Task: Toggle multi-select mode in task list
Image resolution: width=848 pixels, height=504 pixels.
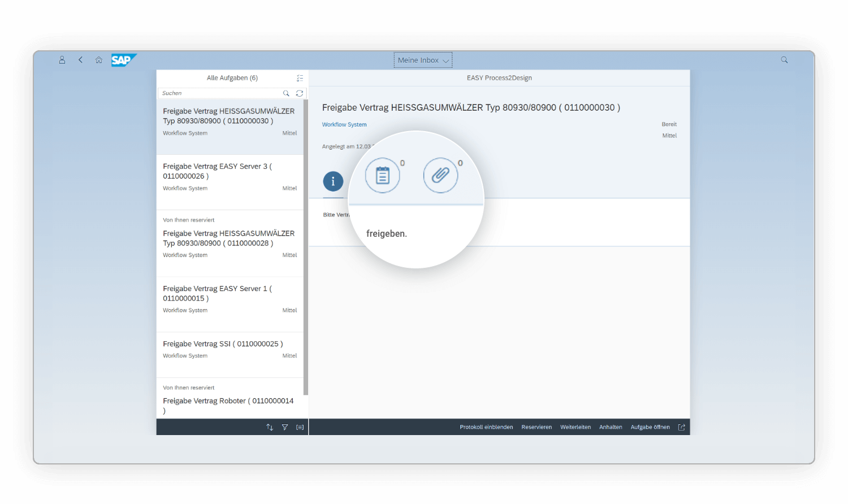Action: 300,78
